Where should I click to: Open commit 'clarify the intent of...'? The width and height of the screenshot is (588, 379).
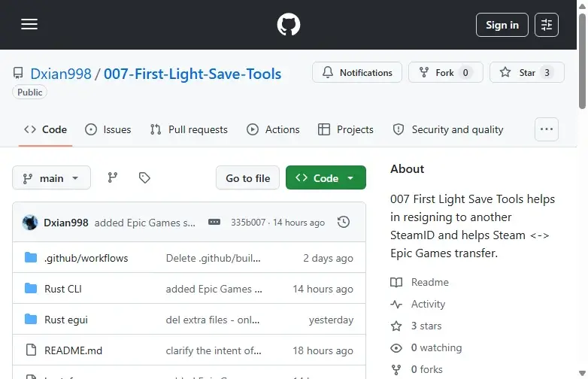pos(214,350)
